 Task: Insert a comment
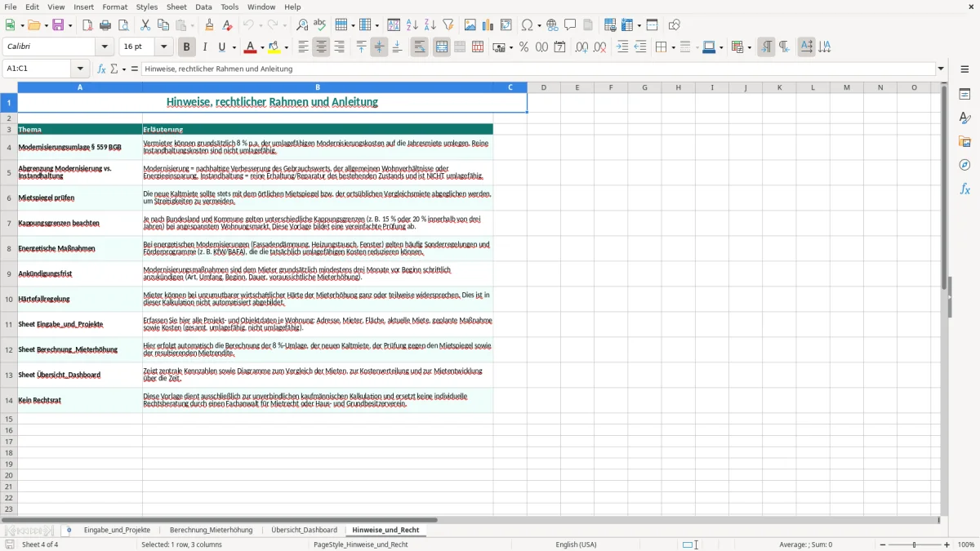click(570, 25)
